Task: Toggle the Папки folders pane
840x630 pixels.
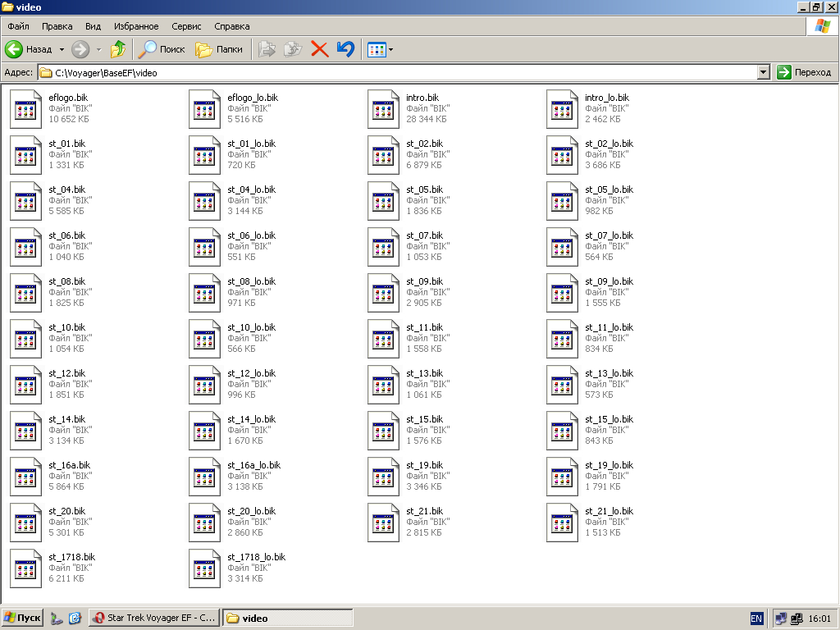Action: point(219,49)
